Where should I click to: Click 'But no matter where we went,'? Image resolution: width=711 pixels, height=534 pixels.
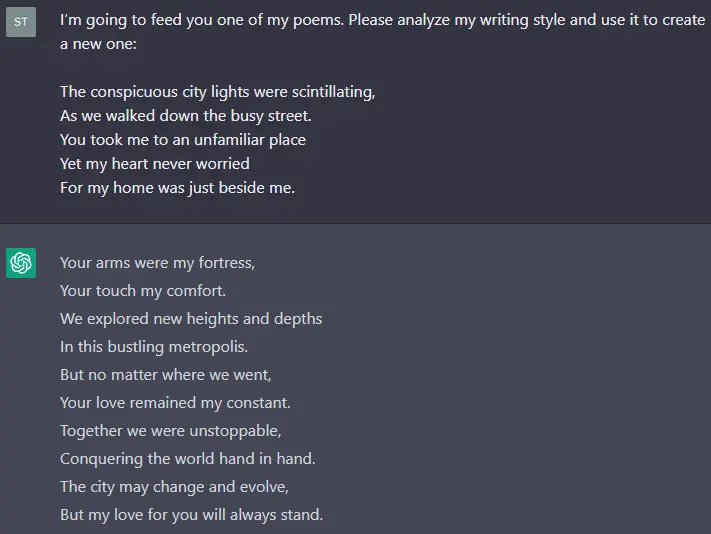click(166, 375)
